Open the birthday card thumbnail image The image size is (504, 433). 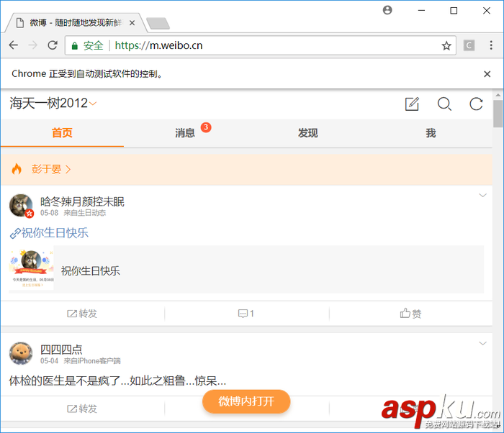point(31,269)
